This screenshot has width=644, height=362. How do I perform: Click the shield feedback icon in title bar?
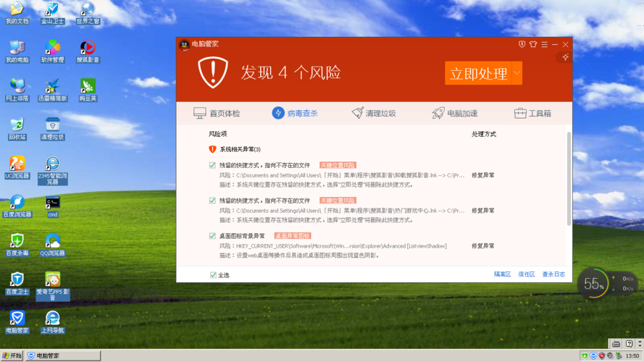point(522,44)
